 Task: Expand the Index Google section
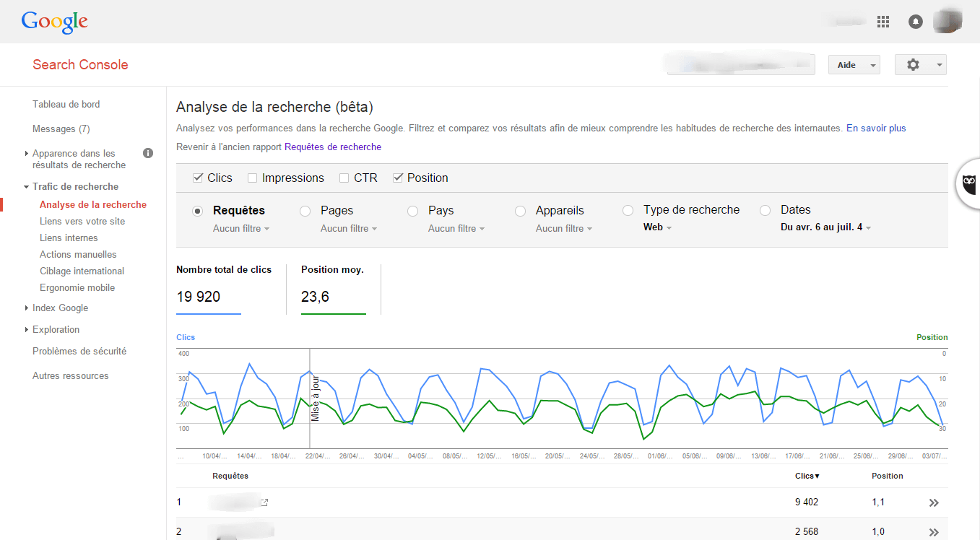(x=60, y=308)
